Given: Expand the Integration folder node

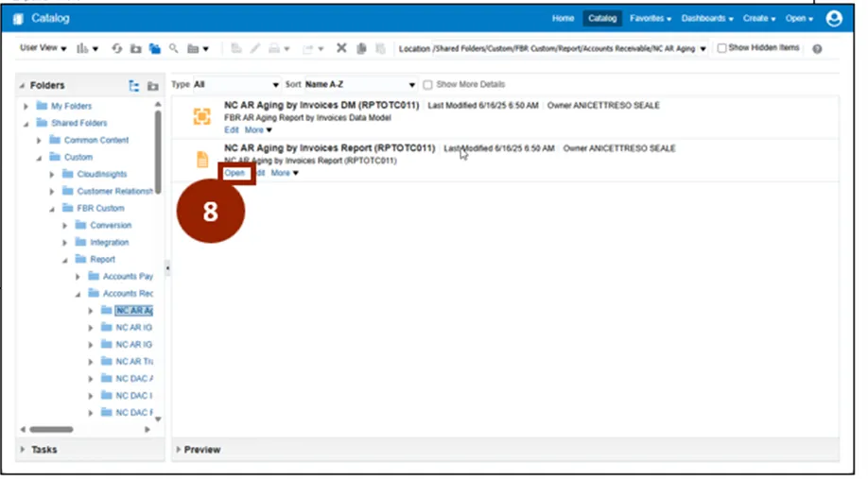Looking at the screenshot, I should coord(64,243).
